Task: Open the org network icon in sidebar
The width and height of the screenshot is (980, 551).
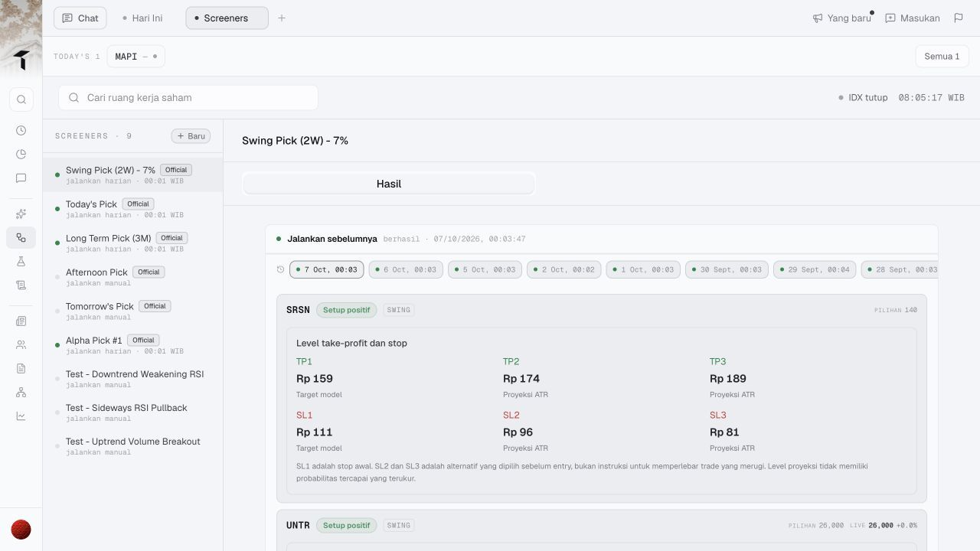Action: [21, 393]
